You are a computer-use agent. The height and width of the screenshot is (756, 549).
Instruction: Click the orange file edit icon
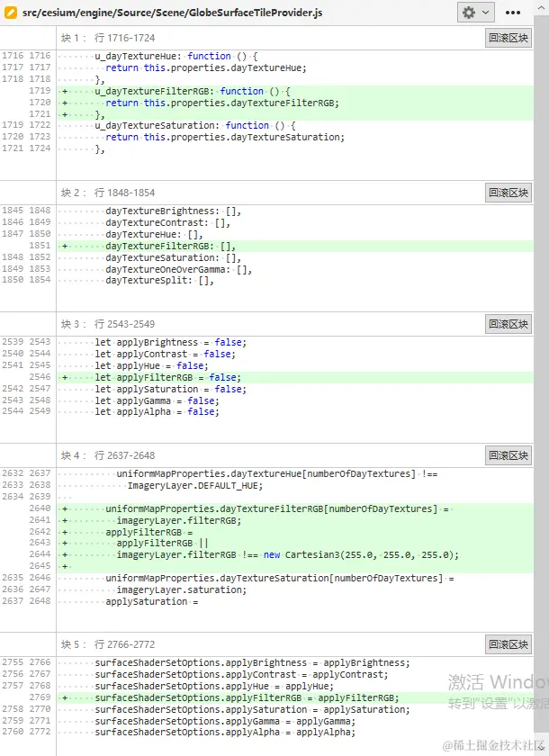click(10, 13)
